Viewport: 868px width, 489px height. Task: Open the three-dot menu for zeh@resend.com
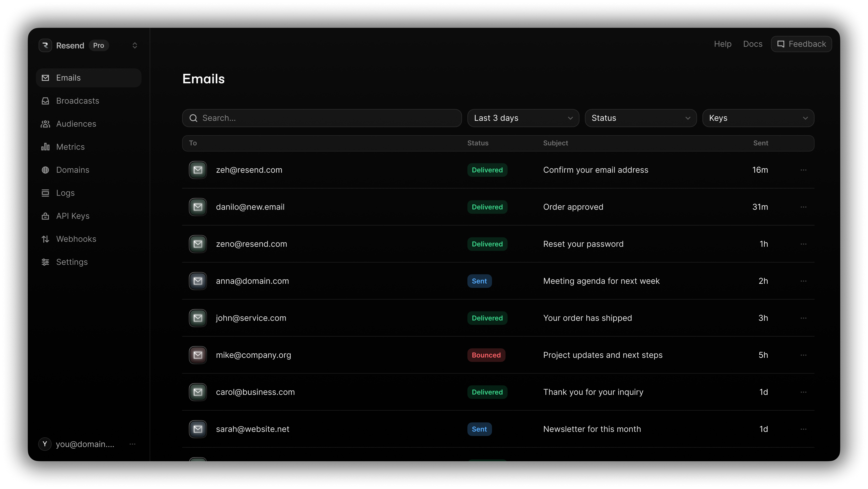pos(803,170)
